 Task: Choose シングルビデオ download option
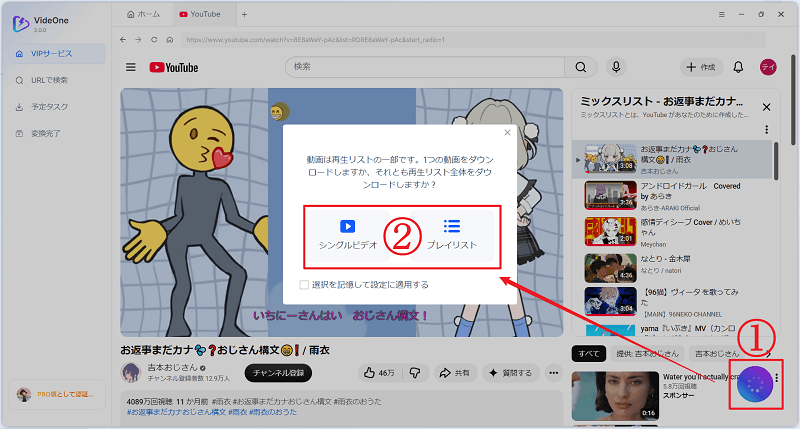(x=348, y=235)
